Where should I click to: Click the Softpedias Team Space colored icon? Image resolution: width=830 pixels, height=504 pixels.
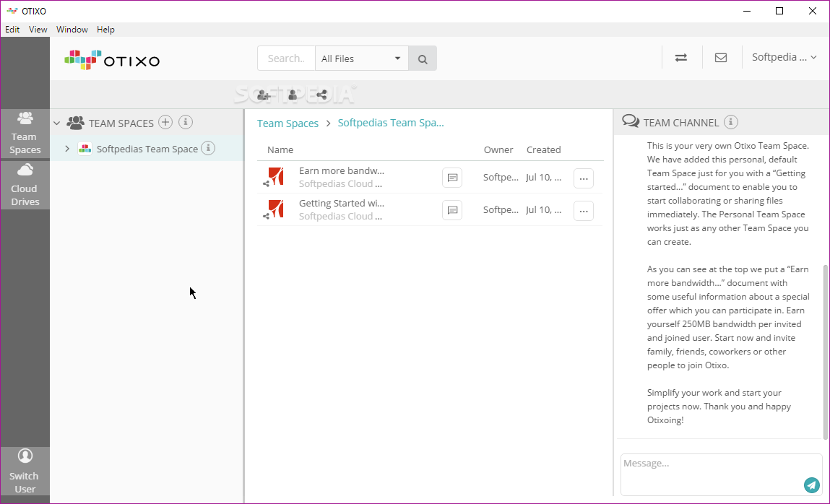[85, 149]
